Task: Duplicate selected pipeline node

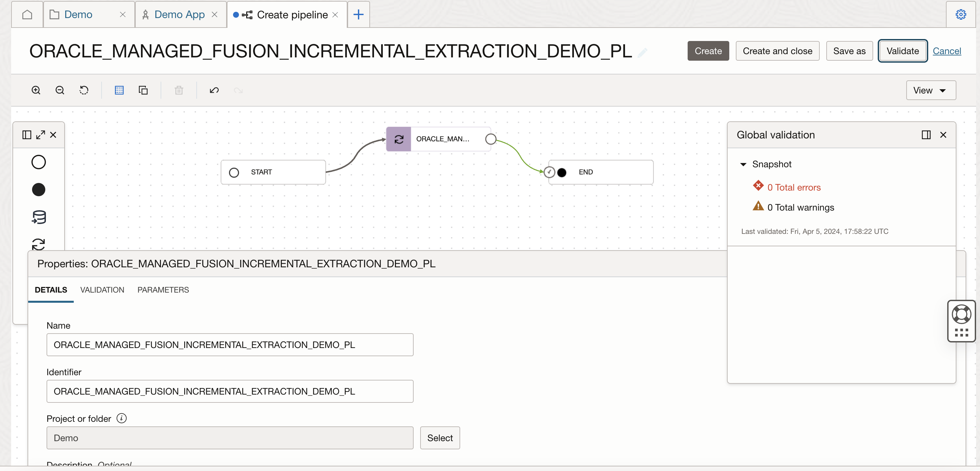Action: pyautogui.click(x=143, y=90)
